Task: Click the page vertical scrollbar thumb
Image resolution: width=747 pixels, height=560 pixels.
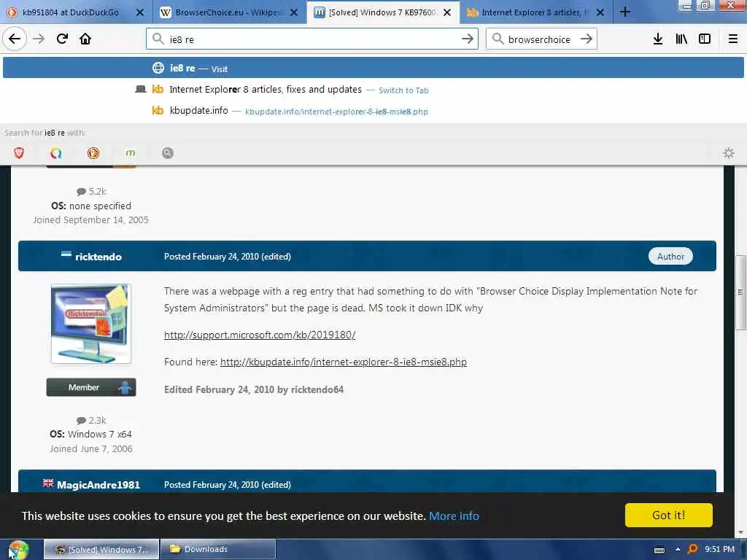Action: coord(740,292)
